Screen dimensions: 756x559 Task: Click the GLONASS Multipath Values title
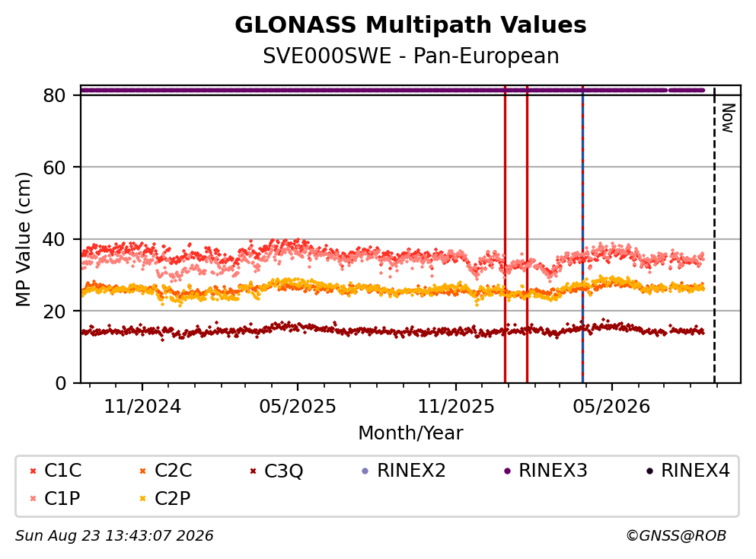coord(411,24)
